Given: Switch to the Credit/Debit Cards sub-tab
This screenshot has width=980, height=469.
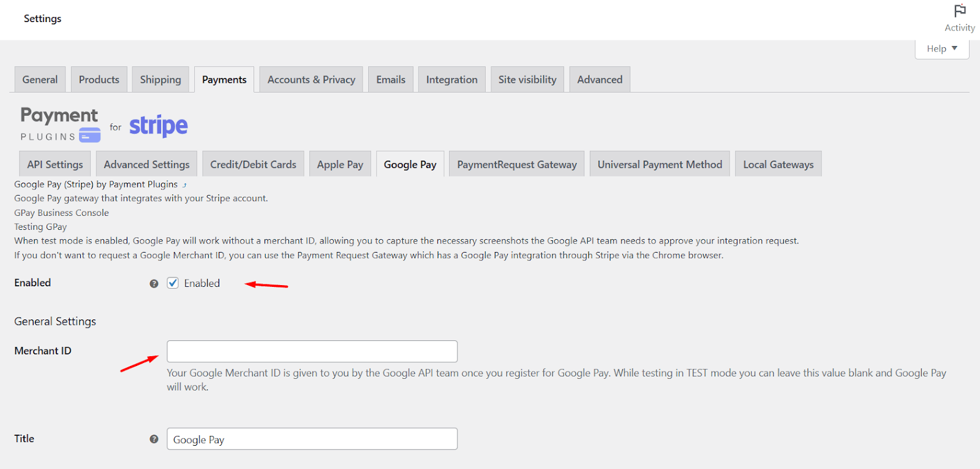Looking at the screenshot, I should (x=253, y=164).
